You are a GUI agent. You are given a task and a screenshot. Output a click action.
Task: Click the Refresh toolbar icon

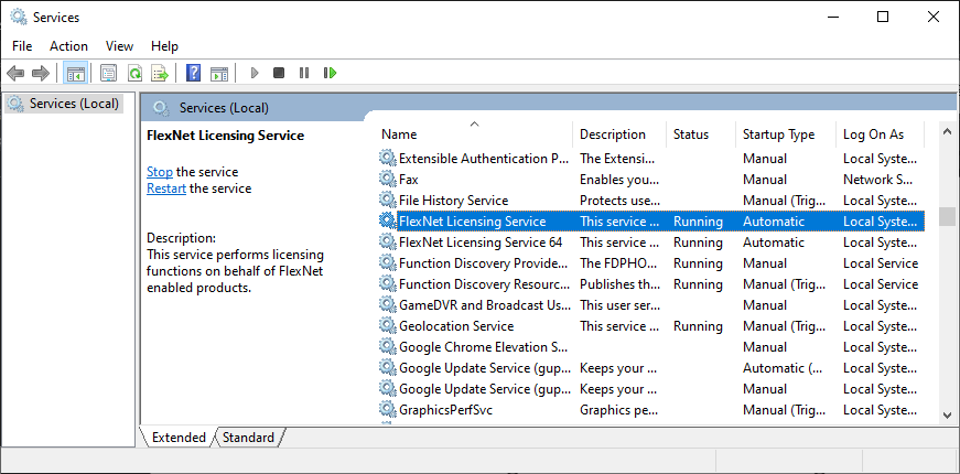coord(134,73)
